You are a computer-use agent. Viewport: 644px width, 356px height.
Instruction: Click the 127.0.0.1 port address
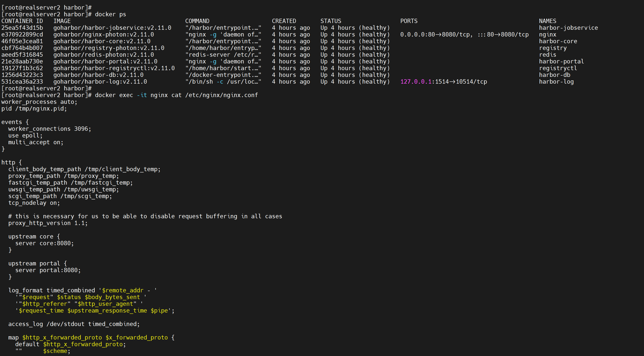[416, 82]
